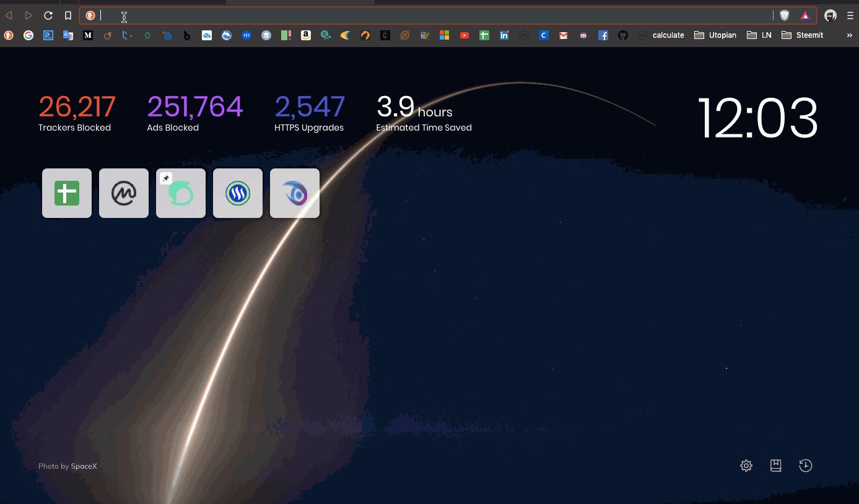Open Brave Rewards triangle icon
The width and height of the screenshot is (859, 504).
[805, 15]
